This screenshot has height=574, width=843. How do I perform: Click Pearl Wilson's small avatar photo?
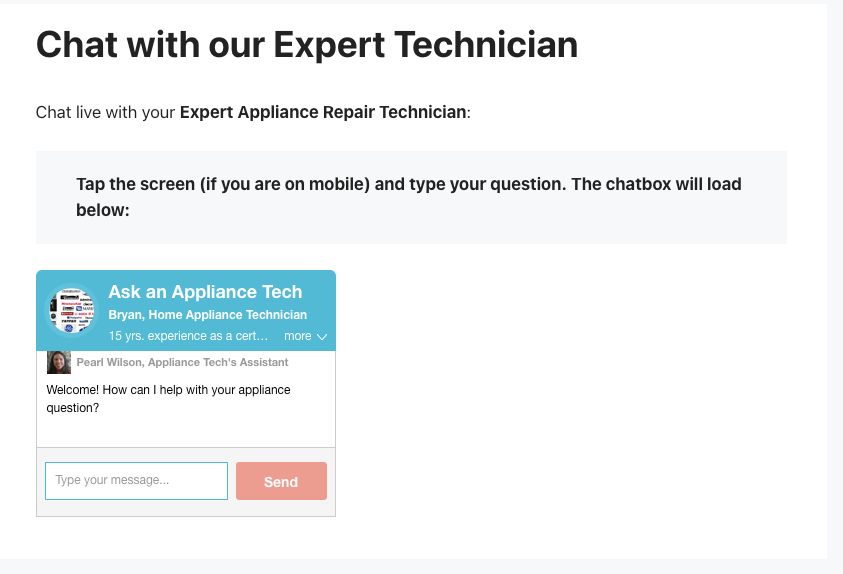tap(59, 362)
